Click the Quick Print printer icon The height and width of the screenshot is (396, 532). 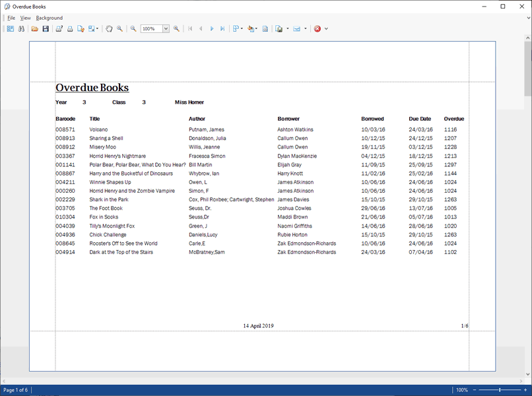pos(70,29)
